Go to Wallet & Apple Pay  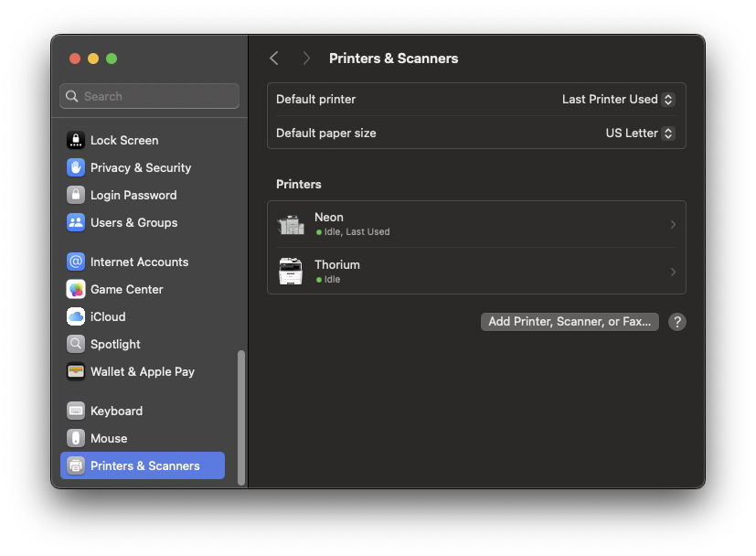tap(143, 372)
